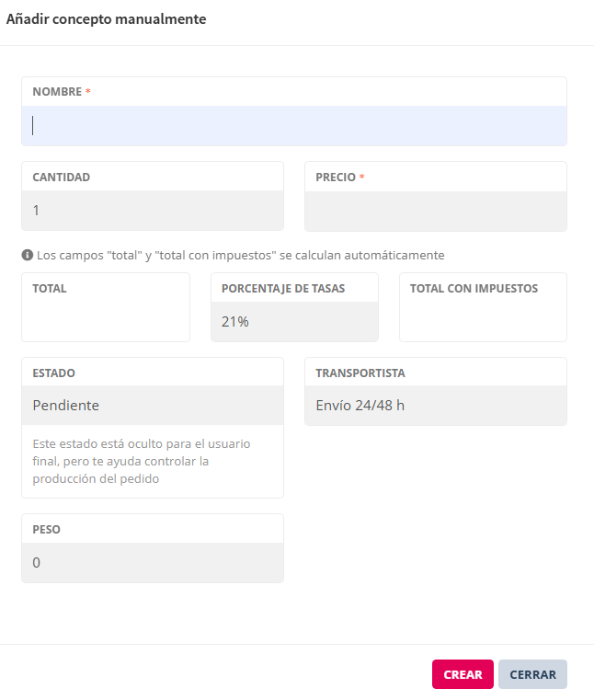Click the Cantidad field showing 1
The height and width of the screenshot is (700, 594).
[153, 211]
